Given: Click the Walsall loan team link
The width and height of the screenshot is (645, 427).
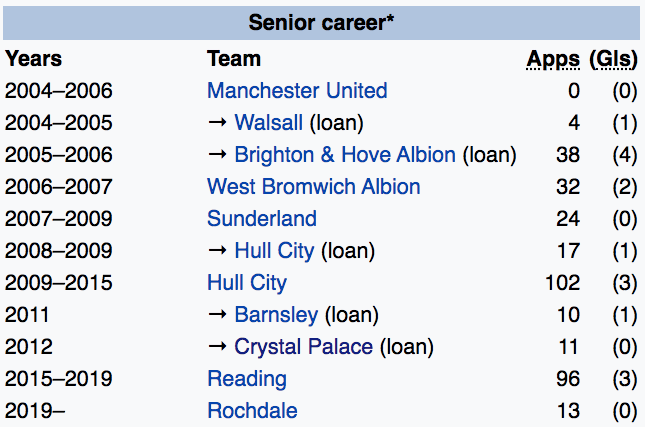Looking at the screenshot, I should pos(268,123).
